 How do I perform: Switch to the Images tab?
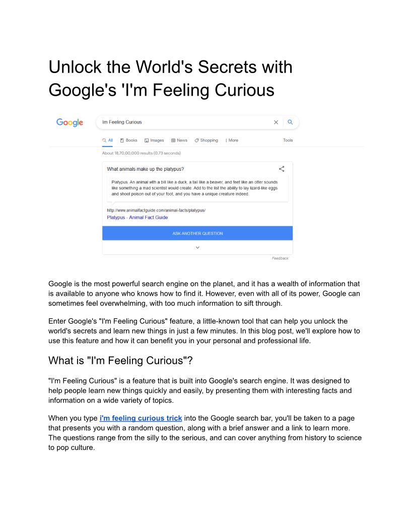[154, 141]
